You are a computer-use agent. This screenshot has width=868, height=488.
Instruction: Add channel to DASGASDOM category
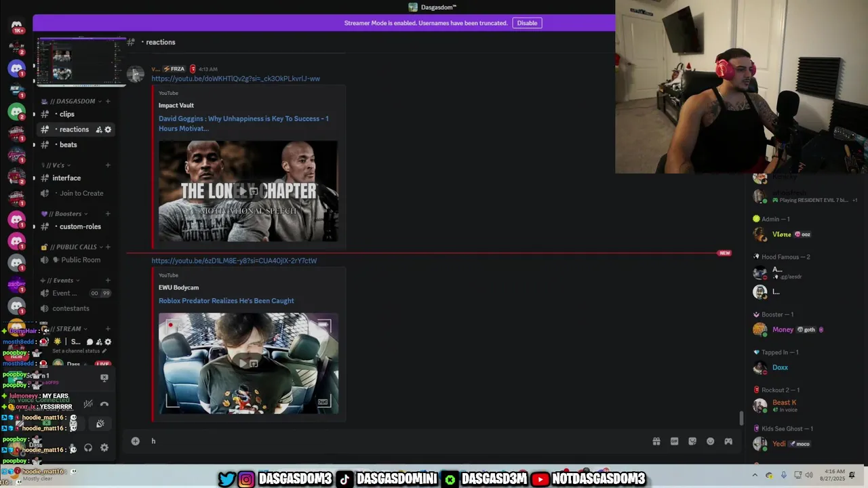(108, 101)
